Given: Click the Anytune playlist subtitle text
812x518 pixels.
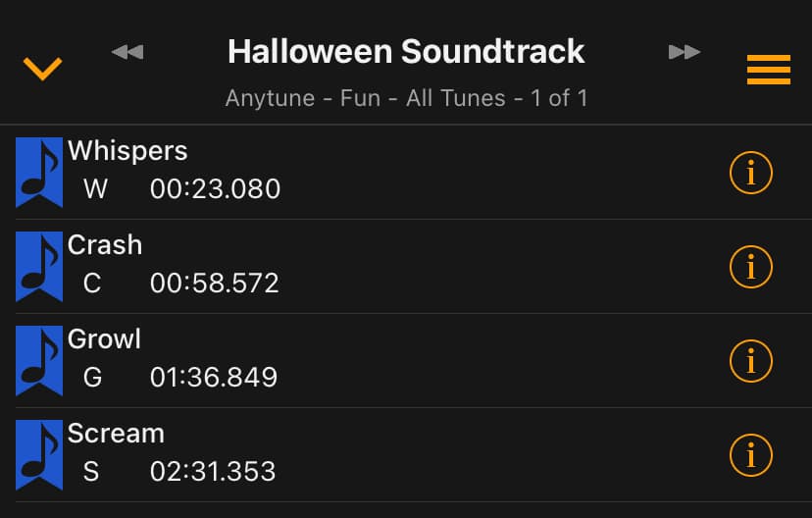Looking at the screenshot, I should (406, 98).
